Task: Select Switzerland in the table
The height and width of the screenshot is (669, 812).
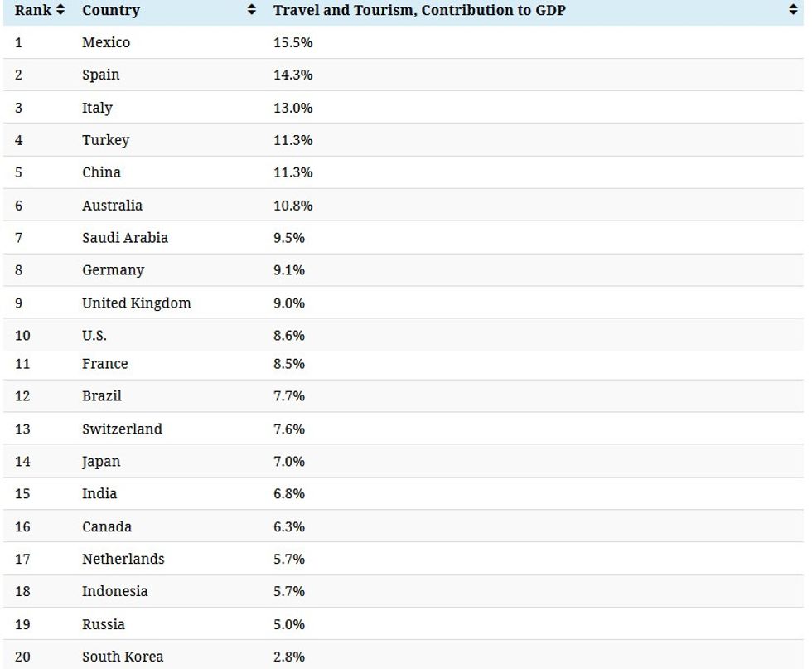Action: click(x=122, y=429)
